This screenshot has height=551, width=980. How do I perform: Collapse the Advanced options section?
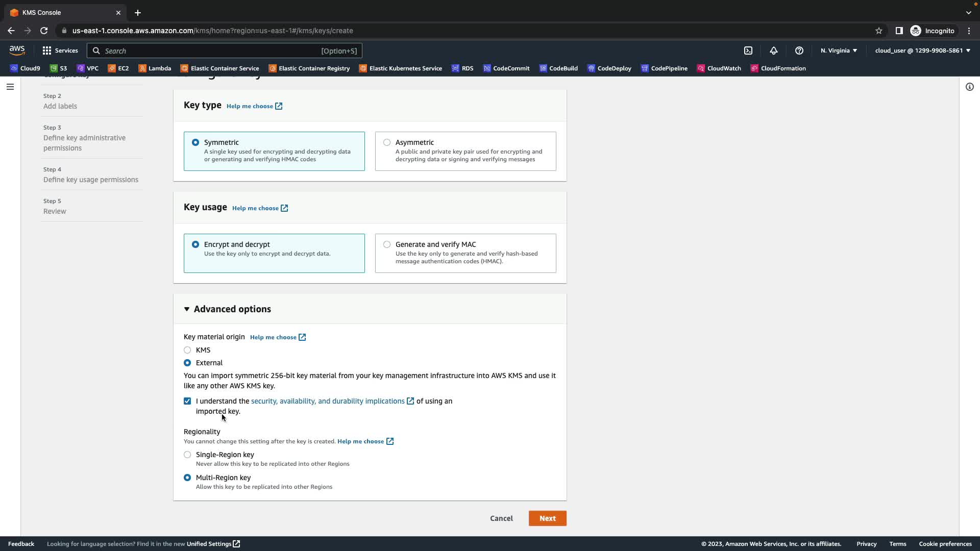[227, 309]
